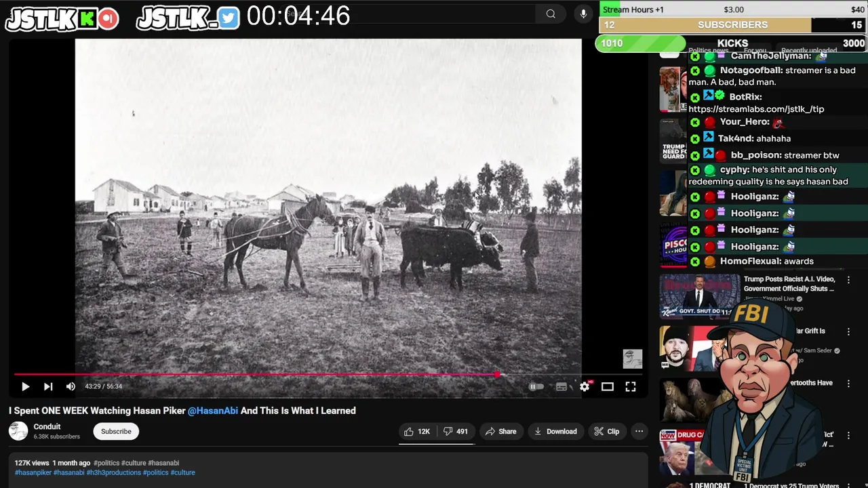Click Tak4nd username in chat
The height and width of the screenshot is (488, 868).
pyautogui.click(x=735, y=138)
